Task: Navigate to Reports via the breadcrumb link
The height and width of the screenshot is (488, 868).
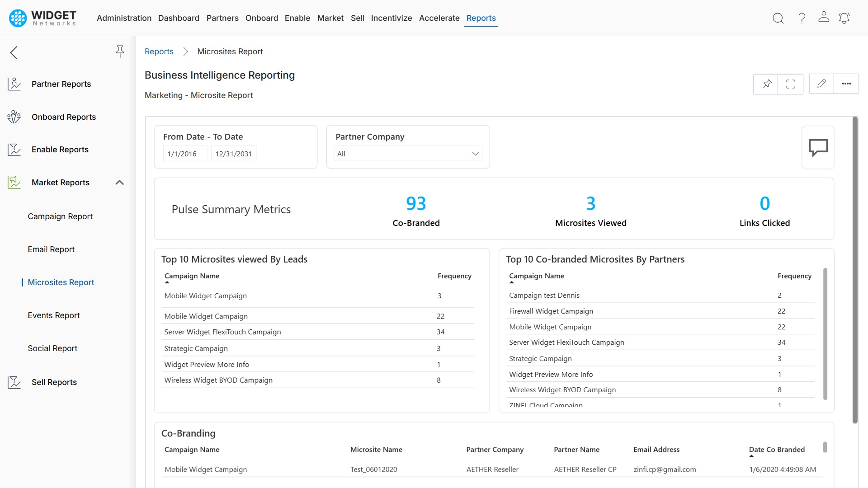Action: click(x=159, y=52)
